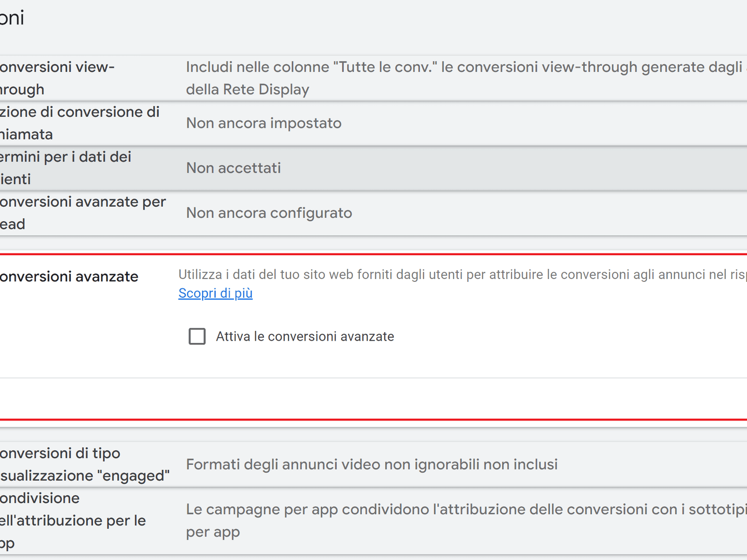Collapse the expanded "conversioni avanzate" section title

tap(69, 277)
